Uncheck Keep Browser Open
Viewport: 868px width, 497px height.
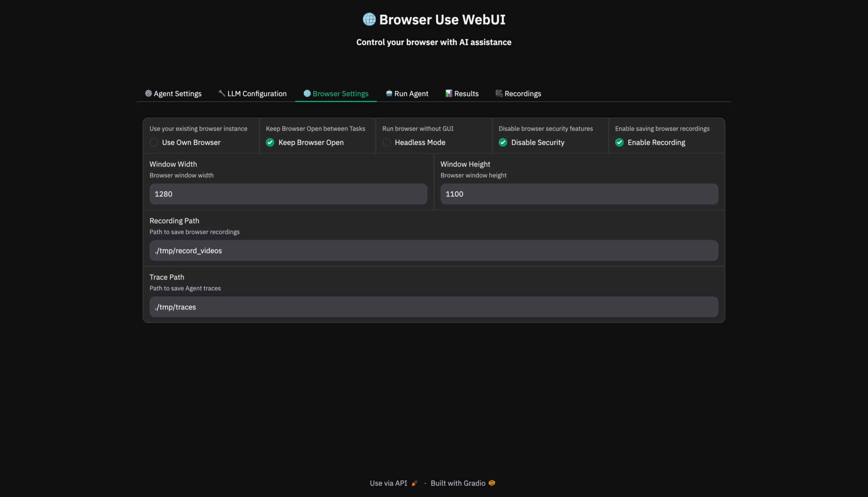pos(270,142)
